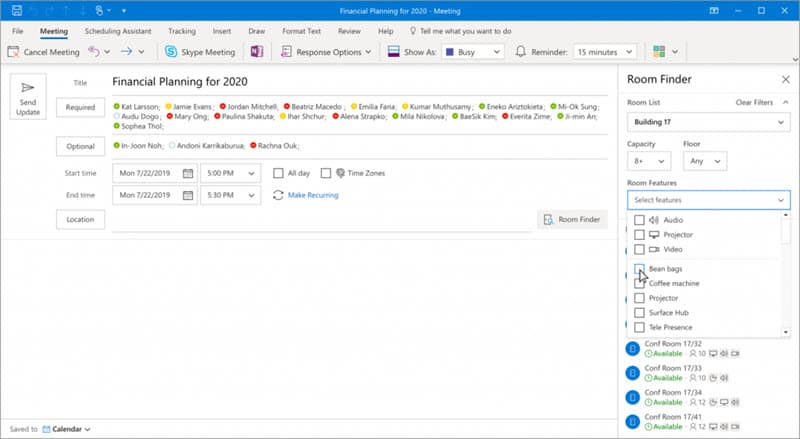Click the Make Recurring link

(x=313, y=195)
